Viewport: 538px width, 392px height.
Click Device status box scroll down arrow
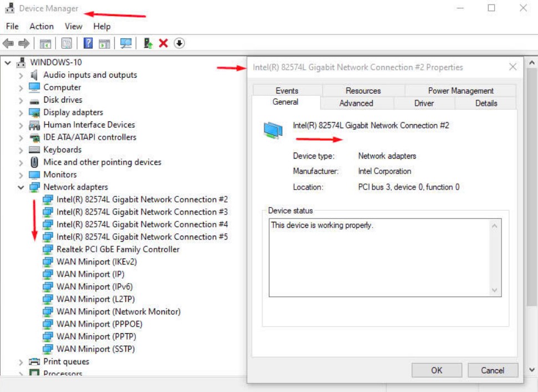[x=494, y=290]
